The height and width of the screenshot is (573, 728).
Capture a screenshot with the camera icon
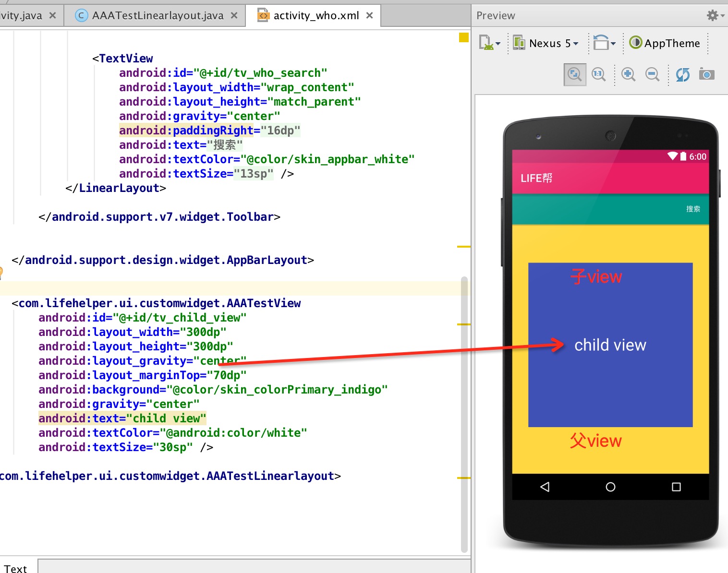pyautogui.click(x=706, y=74)
